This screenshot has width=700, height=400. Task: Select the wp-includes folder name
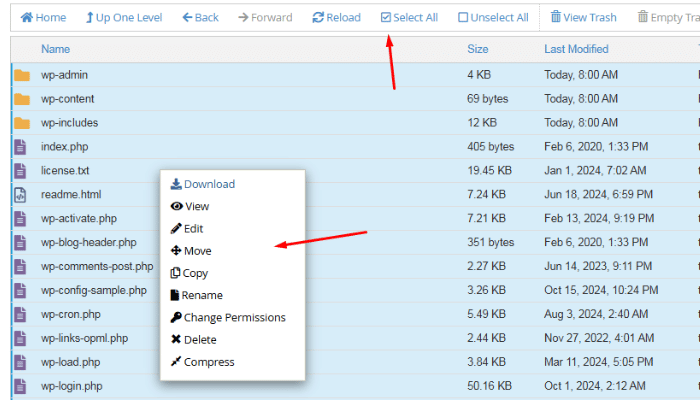pyautogui.click(x=70, y=123)
